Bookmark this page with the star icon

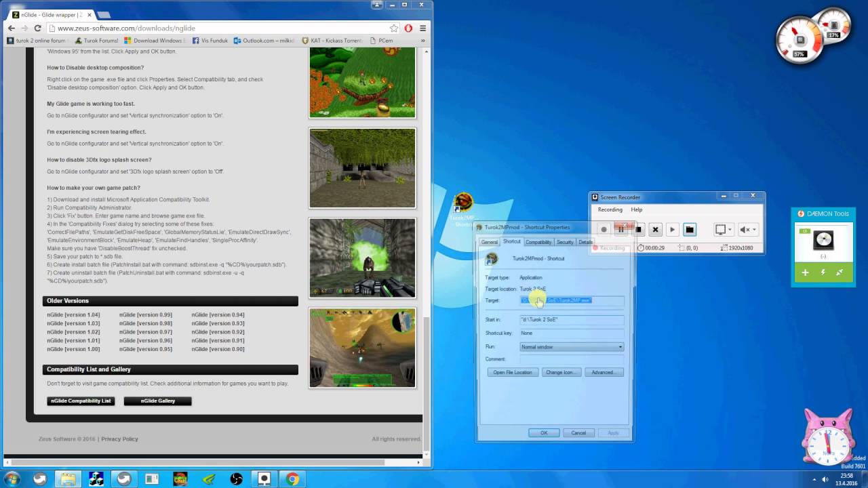(394, 28)
